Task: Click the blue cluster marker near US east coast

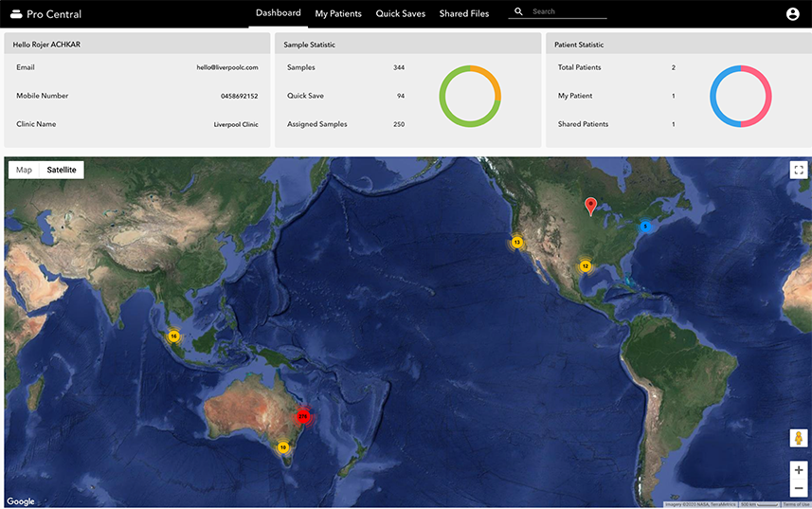Action: tap(645, 227)
